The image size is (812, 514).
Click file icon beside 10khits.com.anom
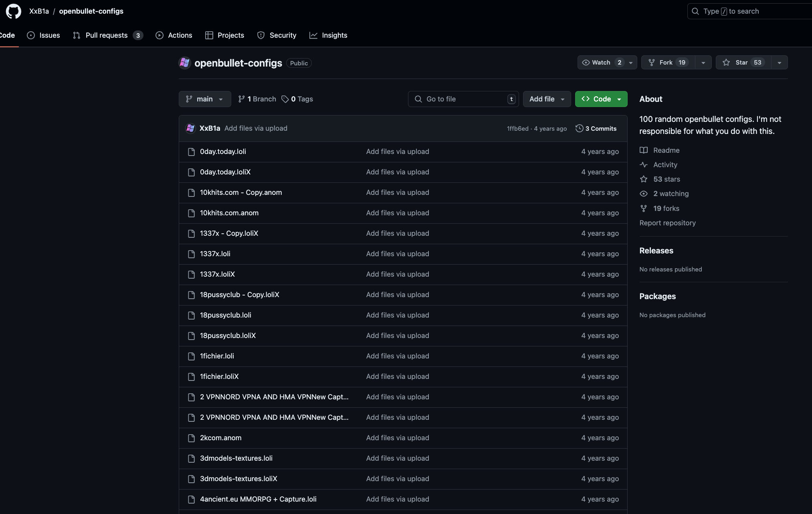(192, 213)
